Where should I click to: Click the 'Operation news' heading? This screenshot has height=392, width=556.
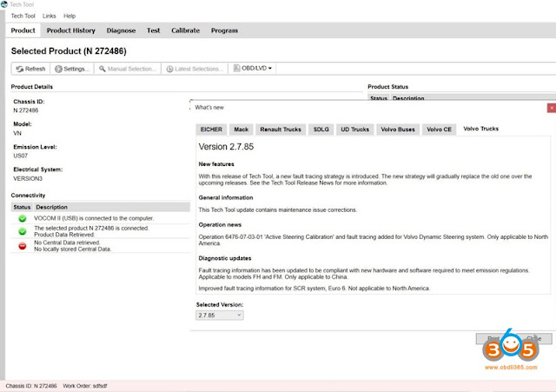[x=220, y=225]
